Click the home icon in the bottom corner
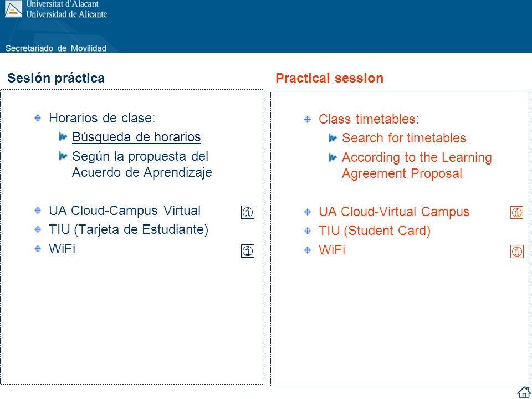The height and width of the screenshot is (399, 532). click(524, 392)
